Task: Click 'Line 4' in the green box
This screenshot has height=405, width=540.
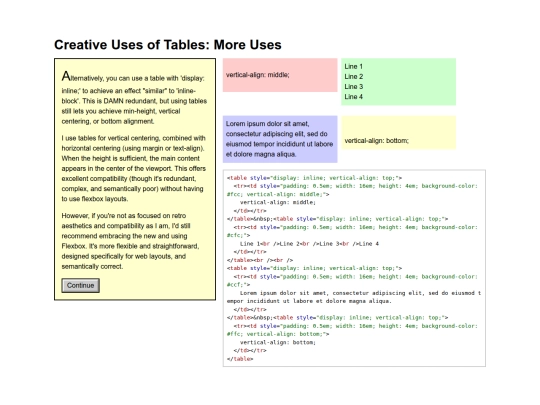Action: click(x=354, y=97)
